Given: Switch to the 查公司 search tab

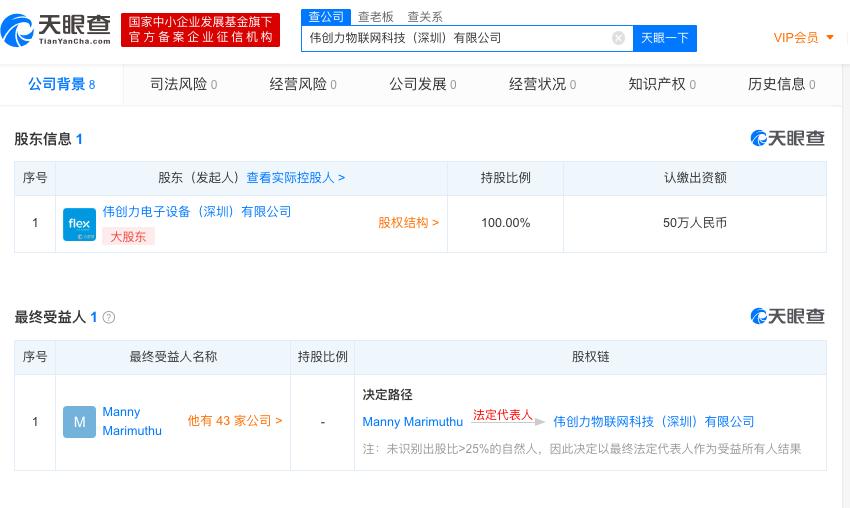Looking at the screenshot, I should tap(326, 17).
